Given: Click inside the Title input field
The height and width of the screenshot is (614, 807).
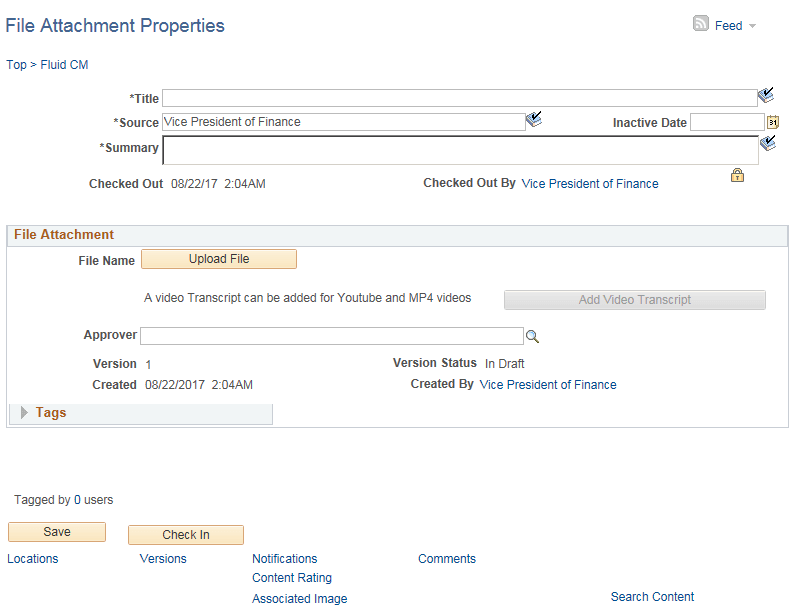Looking at the screenshot, I should (460, 98).
